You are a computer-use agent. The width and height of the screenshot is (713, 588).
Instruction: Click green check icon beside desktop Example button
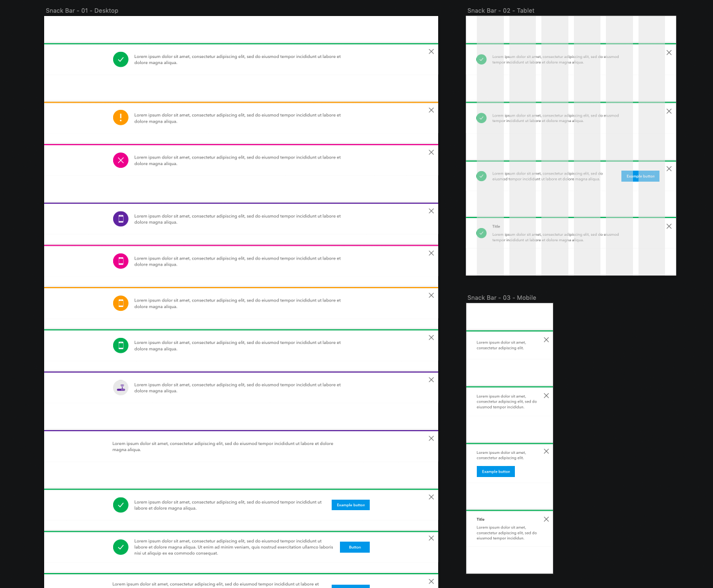click(121, 505)
